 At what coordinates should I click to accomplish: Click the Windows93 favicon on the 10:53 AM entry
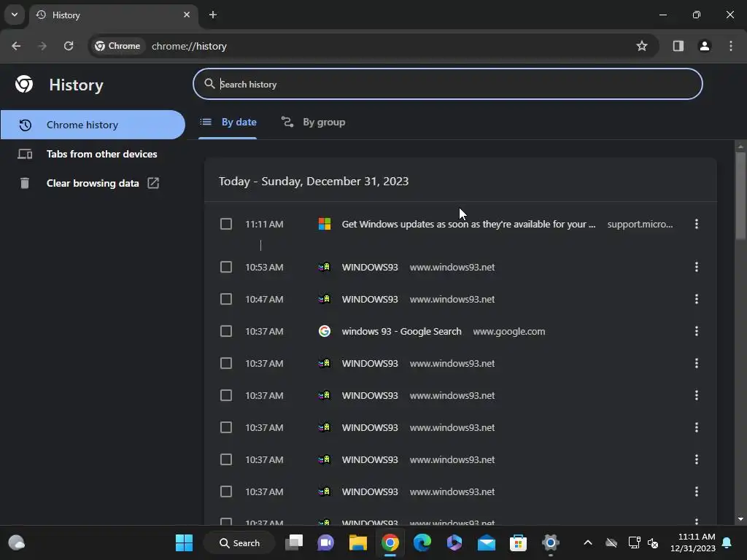click(x=325, y=267)
